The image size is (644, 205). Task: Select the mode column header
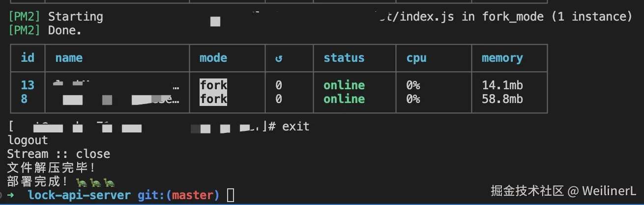(x=213, y=58)
